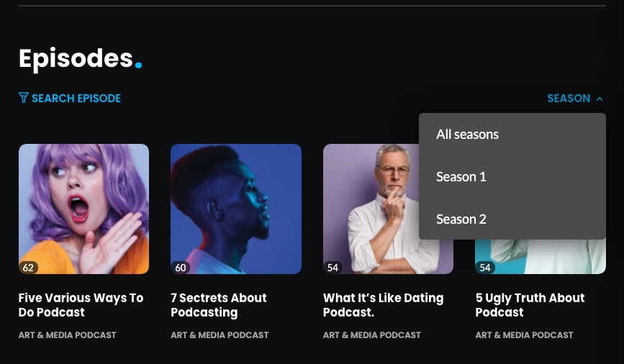Click episode number badge 62
The width and height of the screenshot is (624, 364).
[28, 268]
